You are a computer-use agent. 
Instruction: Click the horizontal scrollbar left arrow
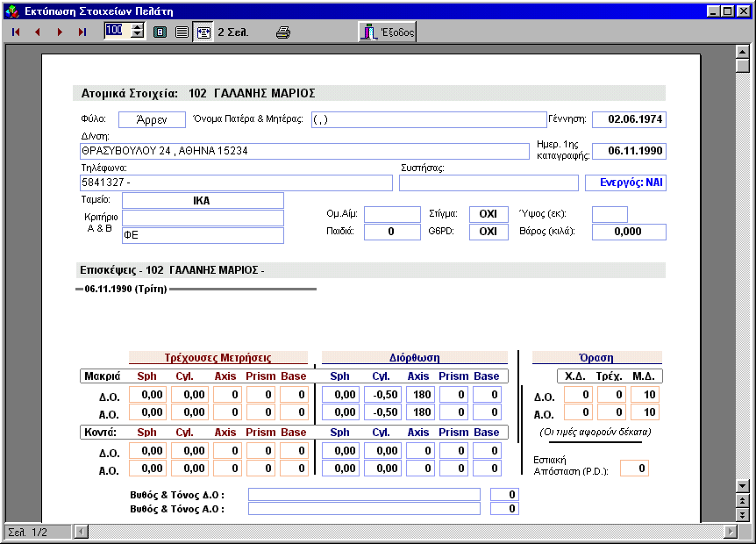point(81,532)
